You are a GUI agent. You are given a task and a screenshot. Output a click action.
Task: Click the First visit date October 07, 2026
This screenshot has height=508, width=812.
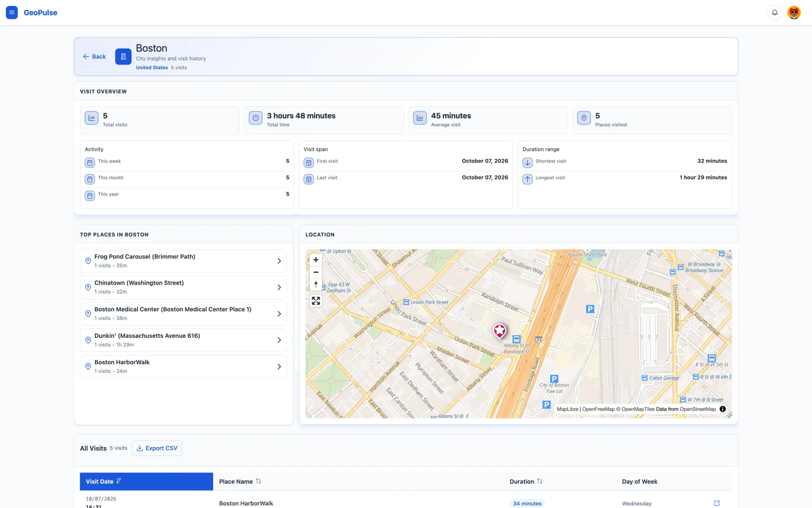[x=485, y=161]
